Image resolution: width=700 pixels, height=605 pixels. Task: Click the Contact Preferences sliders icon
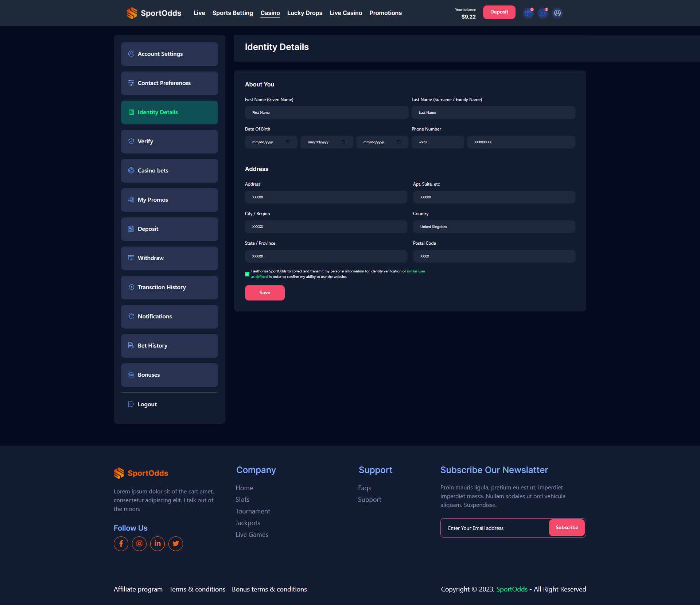(131, 83)
